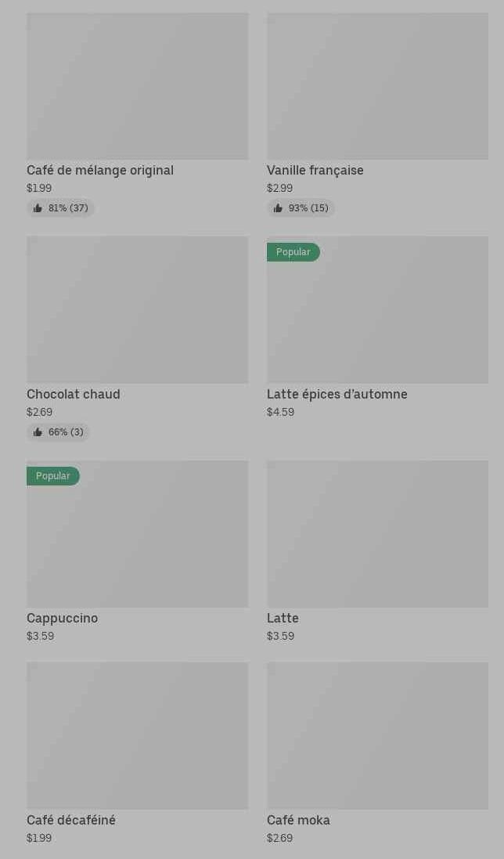Click the $4.59 price of Latte épices d'automne
This screenshot has width=504, height=859.
pyautogui.click(x=280, y=413)
